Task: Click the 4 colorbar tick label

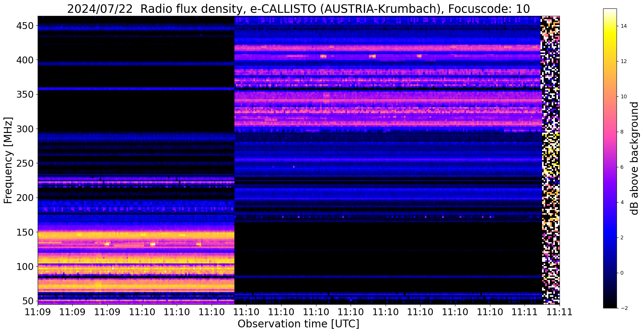Action: click(622, 202)
